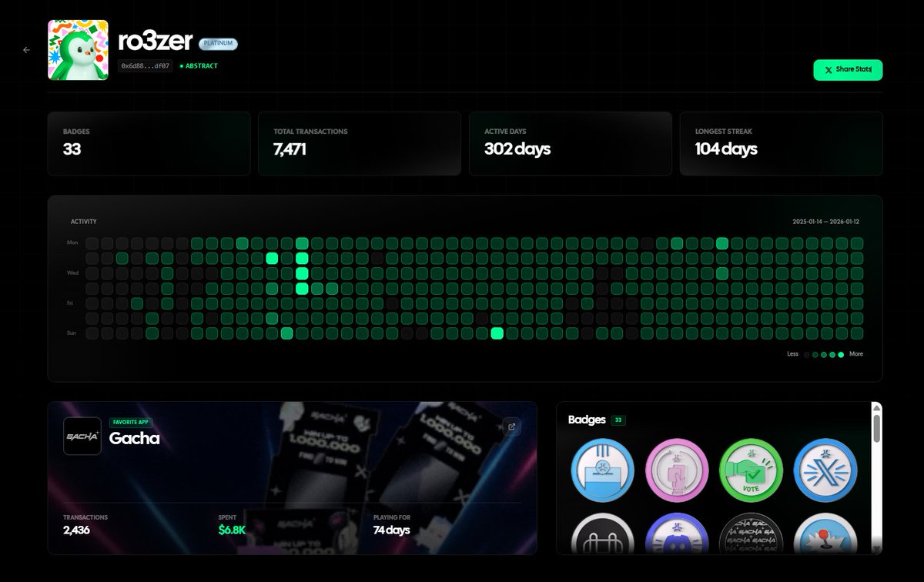Click the darkest legend swatch beside Less
Image resolution: width=924 pixels, height=582 pixels.
click(806, 355)
